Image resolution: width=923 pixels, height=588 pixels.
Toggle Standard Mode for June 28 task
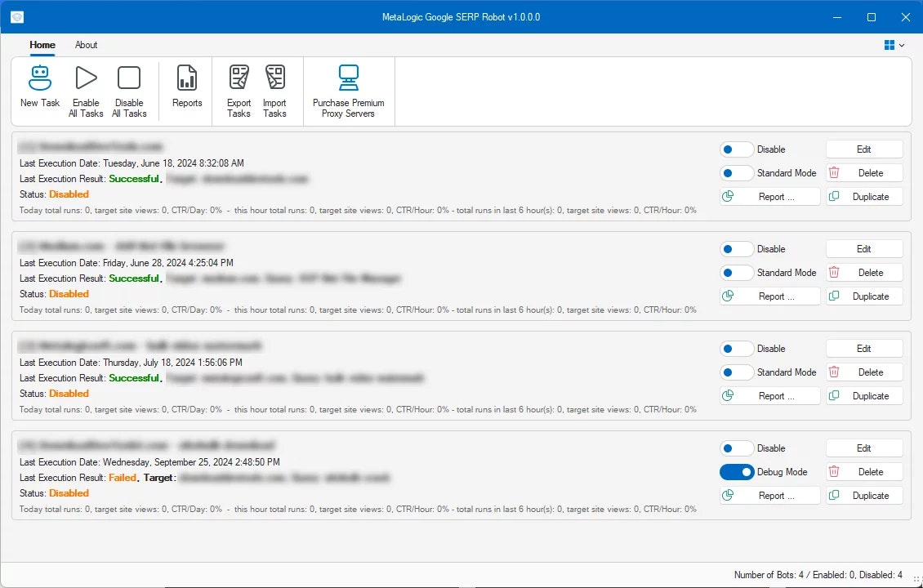click(x=737, y=273)
